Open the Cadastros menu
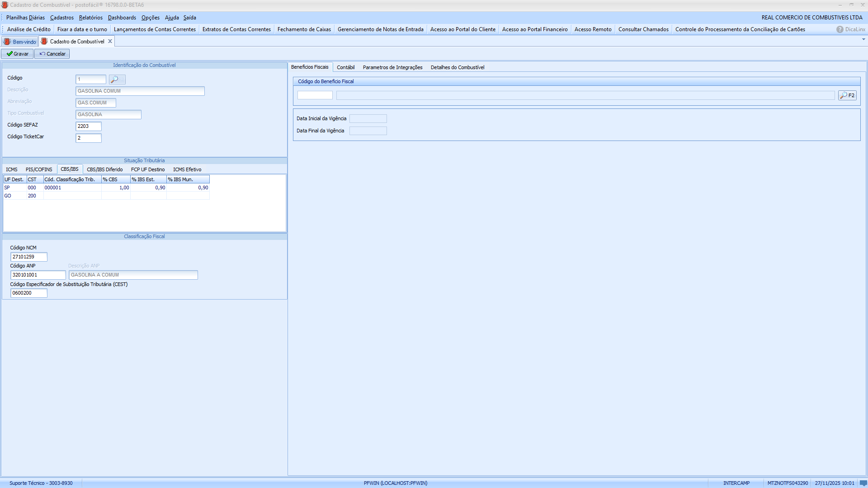The width and height of the screenshot is (868, 488). tap(62, 18)
